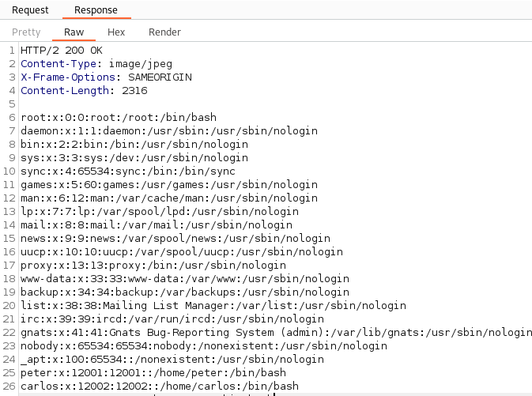Click the Mailing List Manager entry line

(x=213, y=305)
